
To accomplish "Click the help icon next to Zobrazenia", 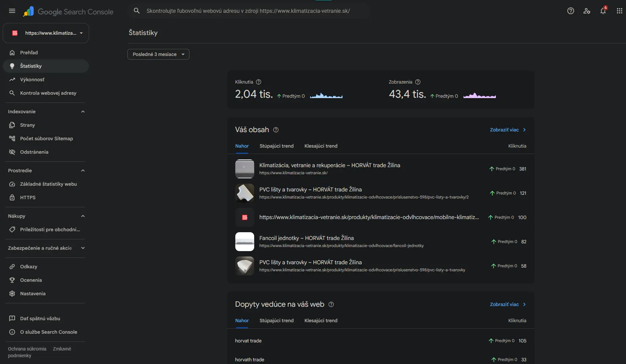I will [x=418, y=82].
